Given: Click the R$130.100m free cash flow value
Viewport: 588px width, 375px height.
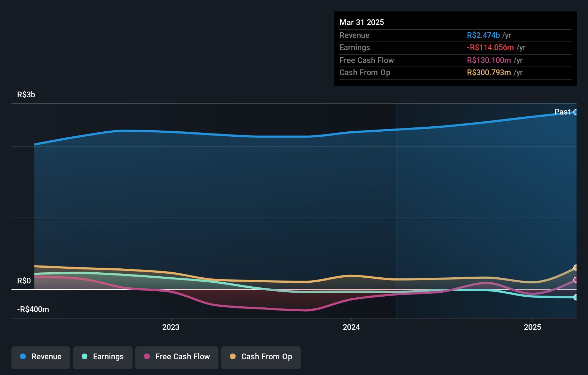Looking at the screenshot, I should coord(489,60).
